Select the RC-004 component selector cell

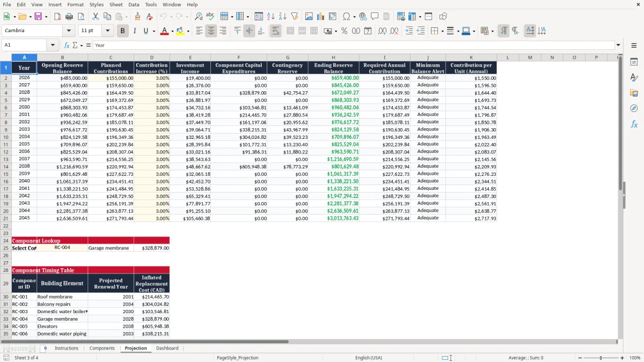(62, 248)
